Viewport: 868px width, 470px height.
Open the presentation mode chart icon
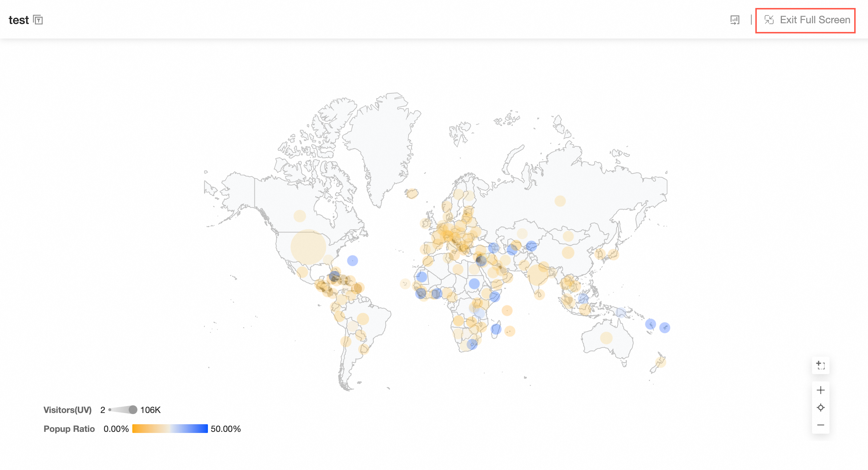pyautogui.click(x=735, y=20)
